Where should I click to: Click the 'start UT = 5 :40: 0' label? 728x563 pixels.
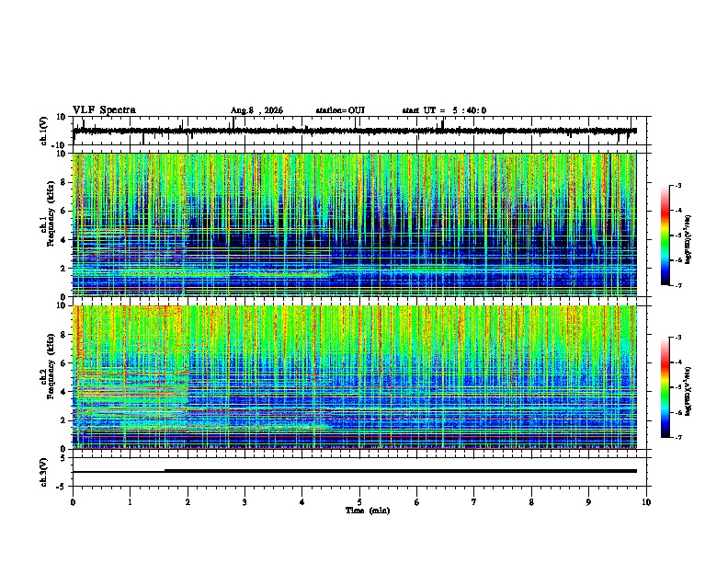coord(444,110)
